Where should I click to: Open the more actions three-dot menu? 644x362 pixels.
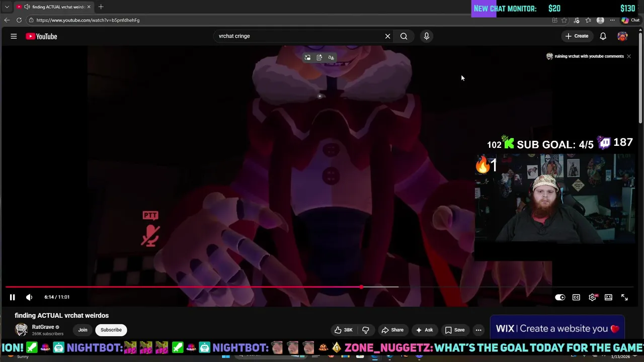point(478,330)
